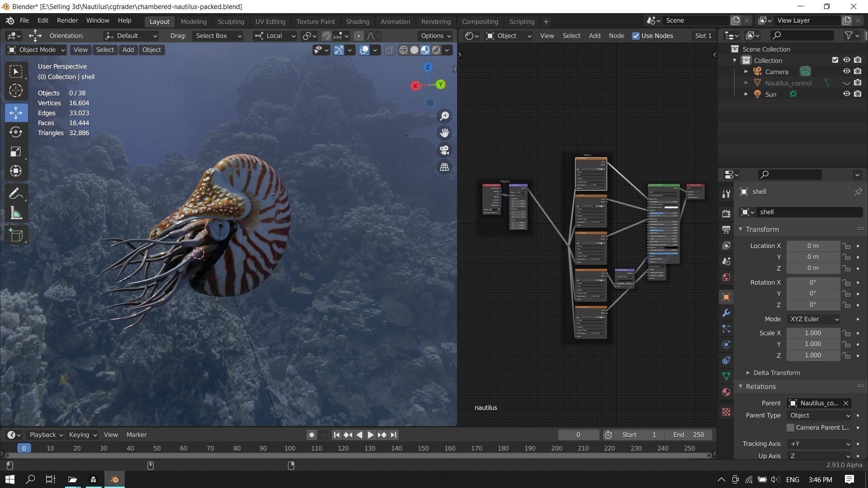868x488 pixels.
Task: Open the View Layer properties tab
Action: click(x=726, y=245)
